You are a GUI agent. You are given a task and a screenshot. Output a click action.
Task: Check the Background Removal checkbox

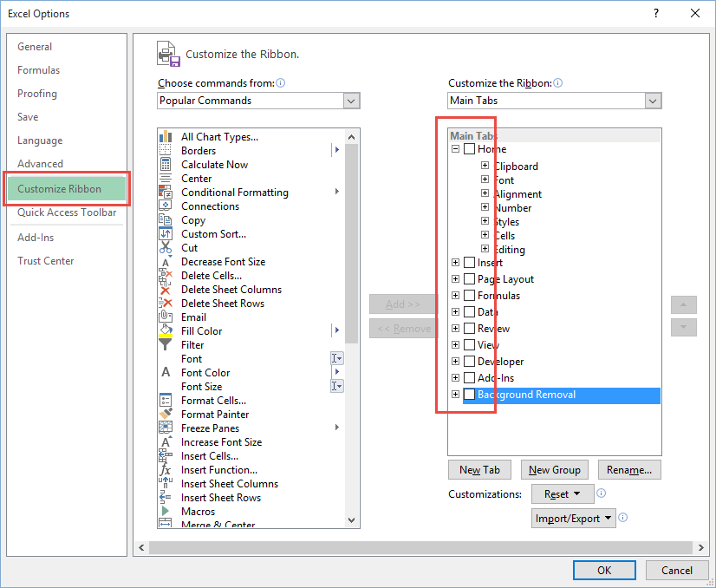coord(469,395)
